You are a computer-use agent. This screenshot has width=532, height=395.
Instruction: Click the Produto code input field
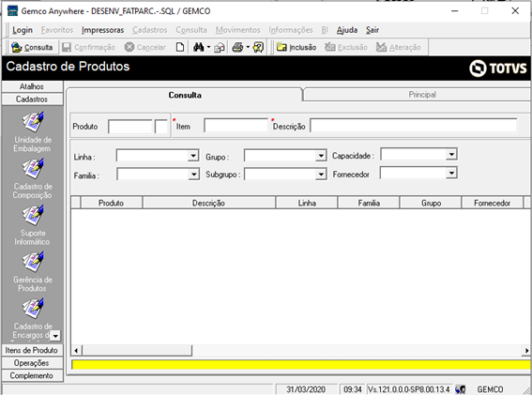point(129,127)
